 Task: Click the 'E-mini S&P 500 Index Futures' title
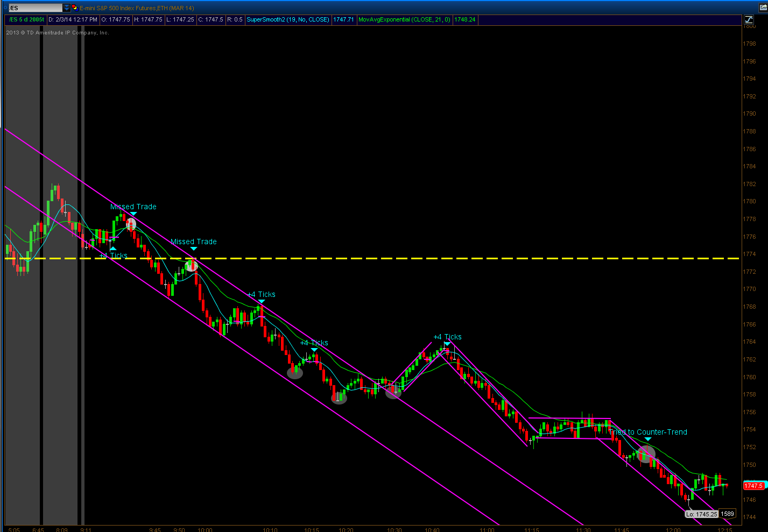tap(117, 8)
